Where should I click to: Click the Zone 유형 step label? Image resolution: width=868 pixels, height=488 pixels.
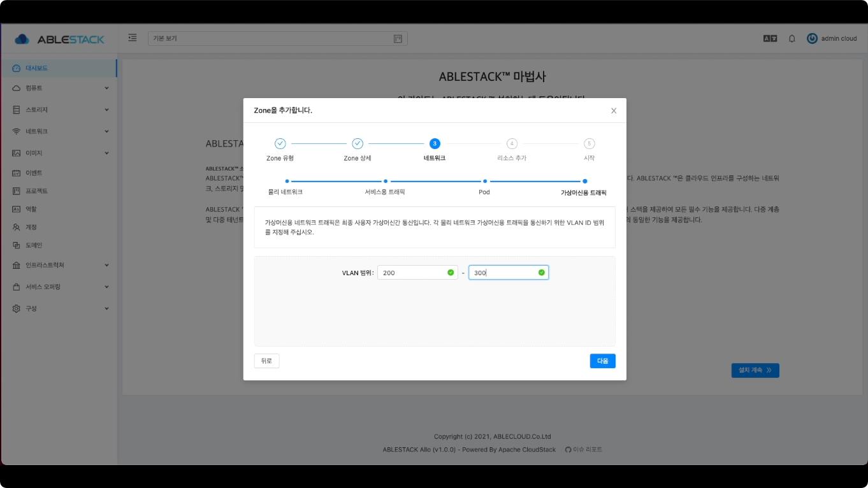(x=280, y=158)
